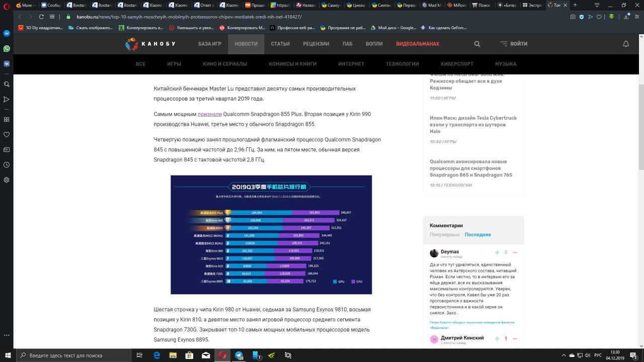This screenshot has width=644, height=362.
Task: Open БАЗА ИГР menu item
Action: pyautogui.click(x=210, y=44)
